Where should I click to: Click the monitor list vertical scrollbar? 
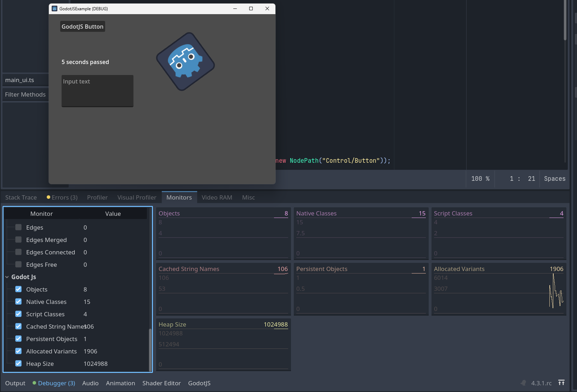pos(150,350)
